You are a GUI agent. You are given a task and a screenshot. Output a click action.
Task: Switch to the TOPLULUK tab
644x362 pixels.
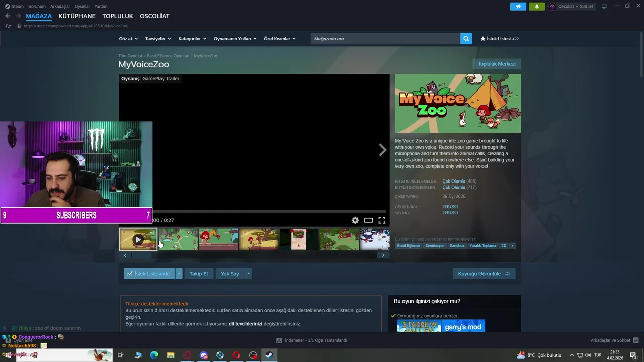click(x=118, y=16)
